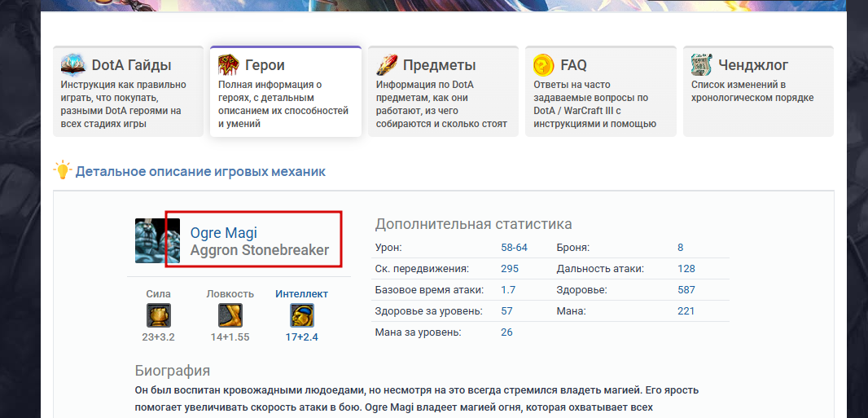868x418 pixels.
Task: Click the Ченджлог scroll icon
Action: pyautogui.click(x=702, y=64)
